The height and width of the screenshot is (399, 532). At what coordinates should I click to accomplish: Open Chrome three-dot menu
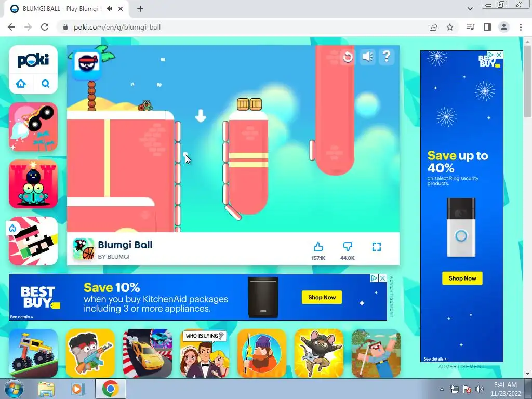(521, 27)
